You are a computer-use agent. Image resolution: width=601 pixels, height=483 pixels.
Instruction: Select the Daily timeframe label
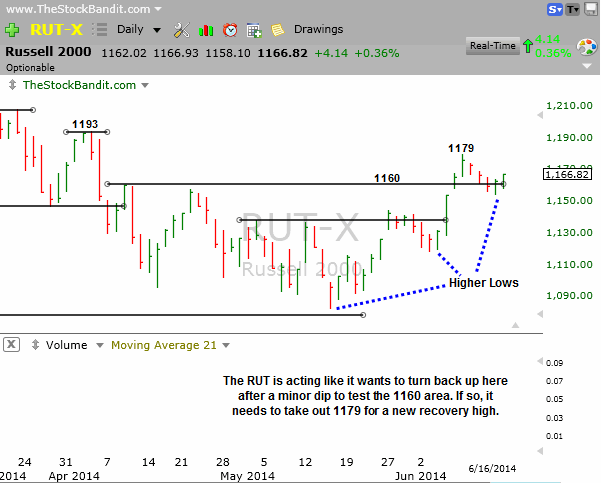130,29
